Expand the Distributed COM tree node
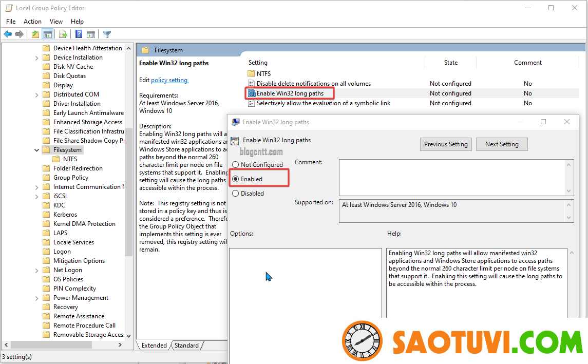Viewport: 588px width, 364px height. tap(36, 95)
